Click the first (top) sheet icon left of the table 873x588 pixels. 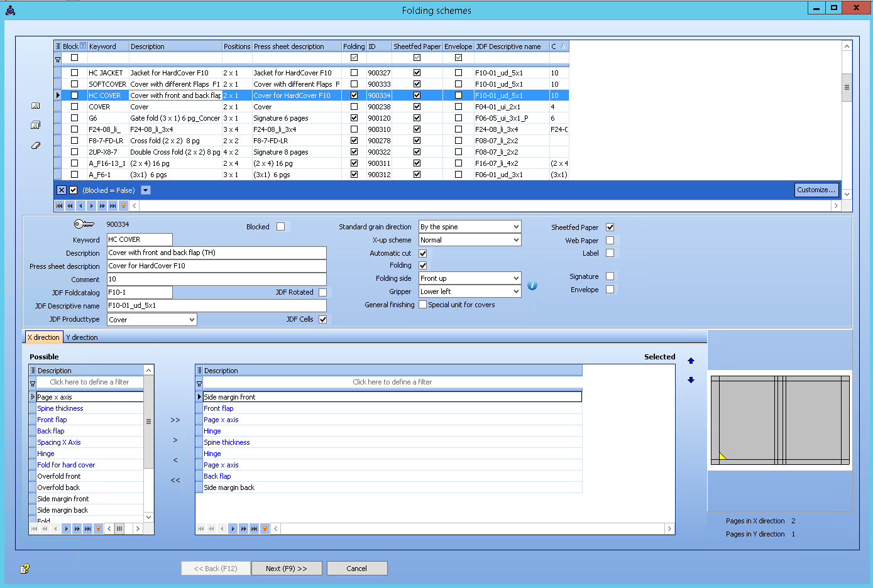point(36,106)
